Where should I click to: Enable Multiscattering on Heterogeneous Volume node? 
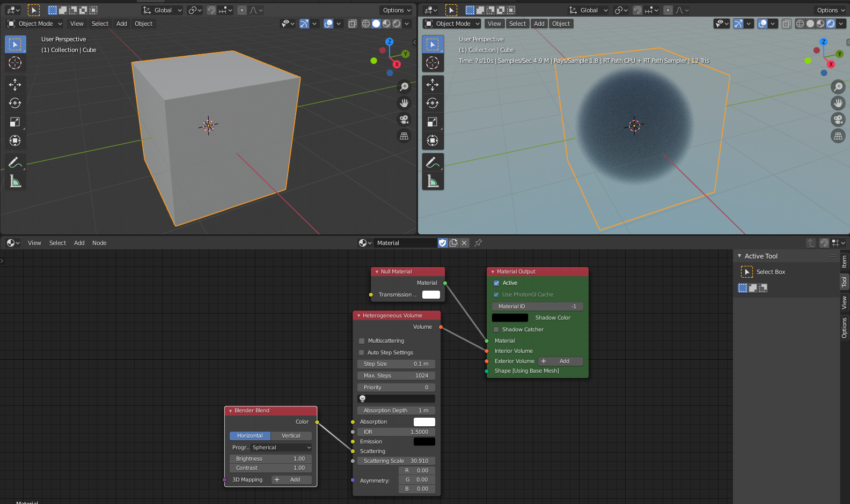(x=362, y=341)
